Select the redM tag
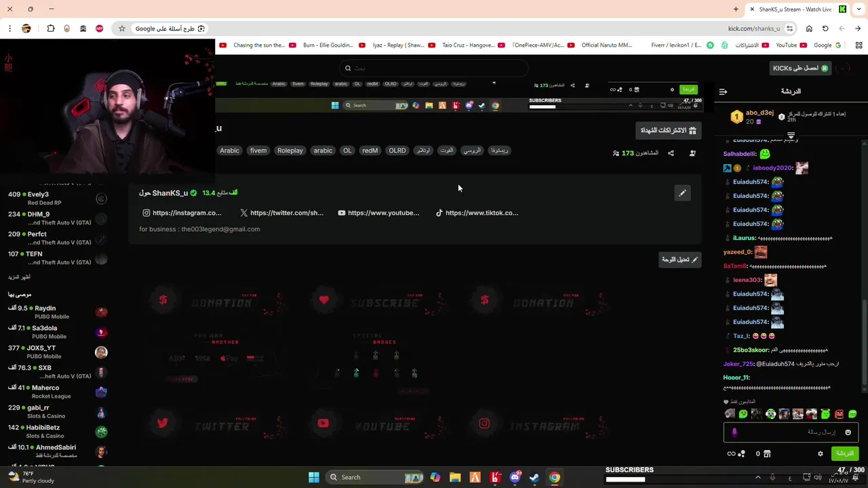Screen dimensions: 868x488 (x=370, y=150)
